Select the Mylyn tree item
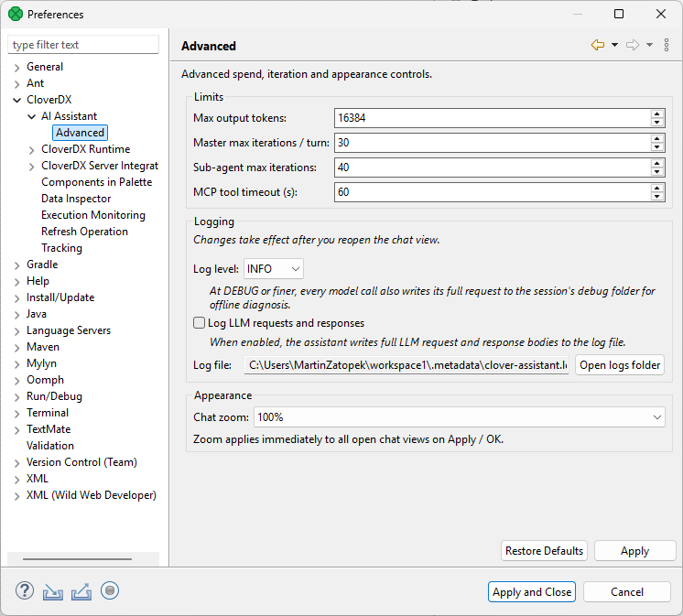Image resolution: width=683 pixels, height=616 pixels. (x=41, y=363)
